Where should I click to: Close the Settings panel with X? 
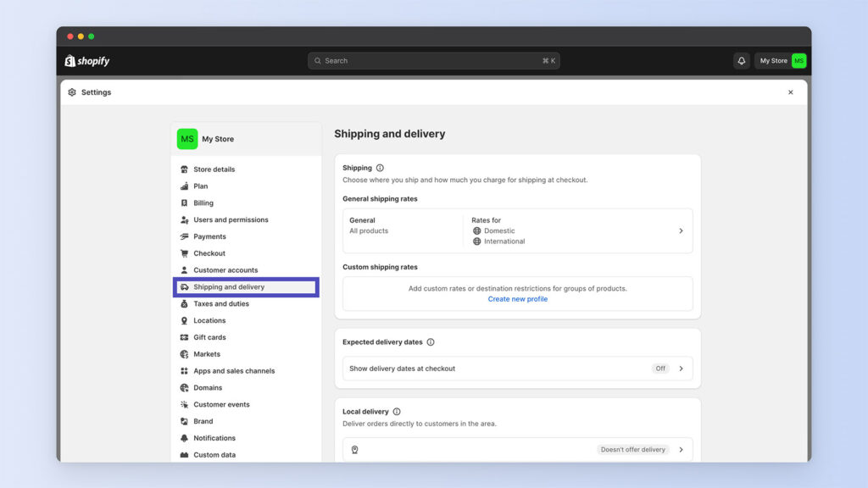791,92
